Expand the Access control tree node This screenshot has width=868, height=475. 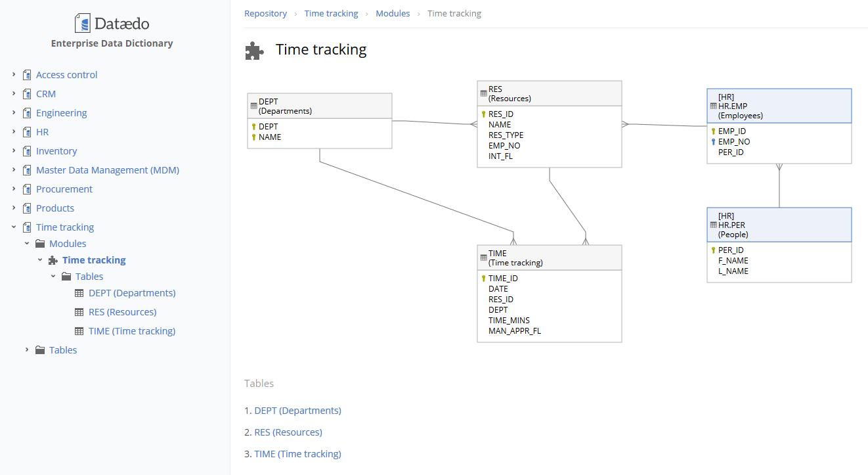pos(14,75)
